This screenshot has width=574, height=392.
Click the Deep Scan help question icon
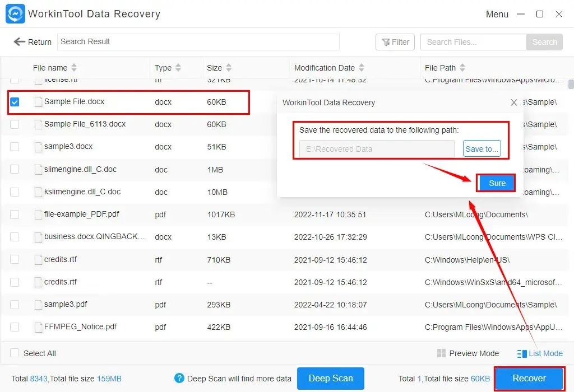[179, 378]
